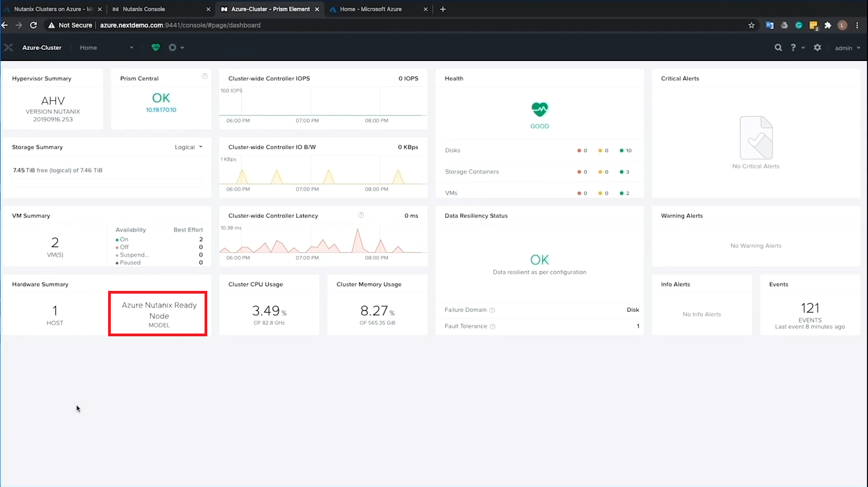Click the Data Resiliency OK status
868x487 pixels.
(x=539, y=260)
